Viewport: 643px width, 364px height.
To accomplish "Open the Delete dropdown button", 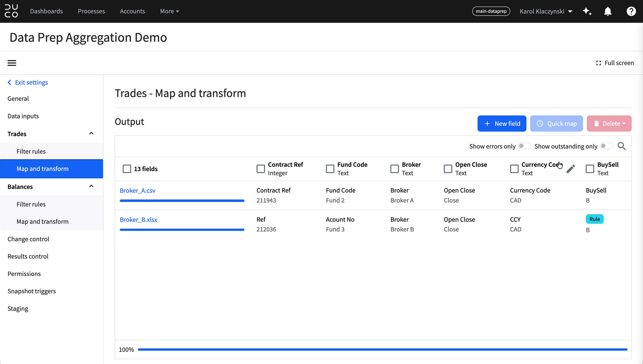I will (x=609, y=124).
